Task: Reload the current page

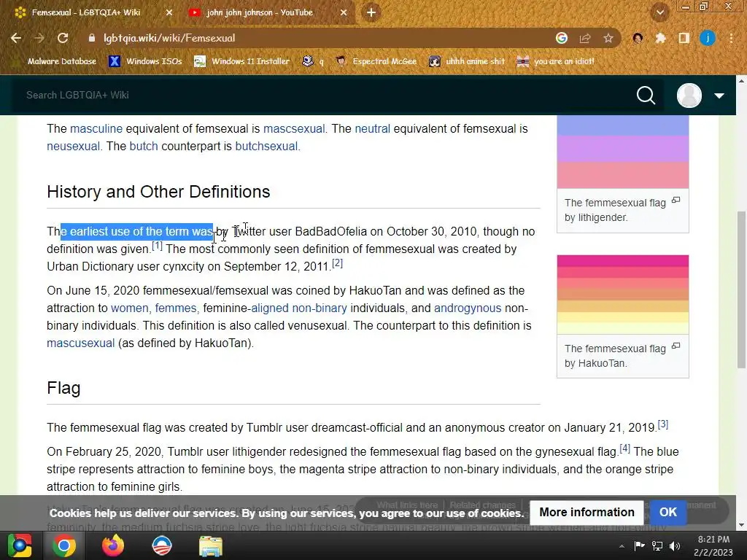Action: (x=63, y=38)
